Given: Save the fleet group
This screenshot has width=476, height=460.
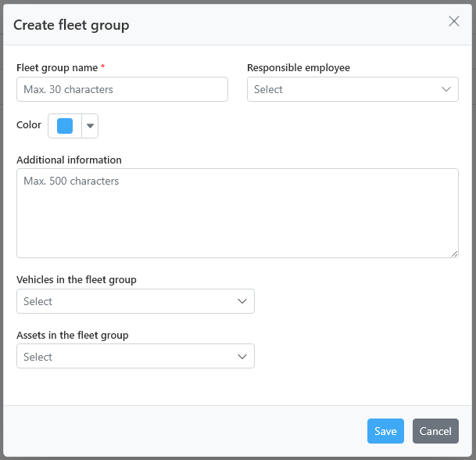Looking at the screenshot, I should [x=385, y=431].
